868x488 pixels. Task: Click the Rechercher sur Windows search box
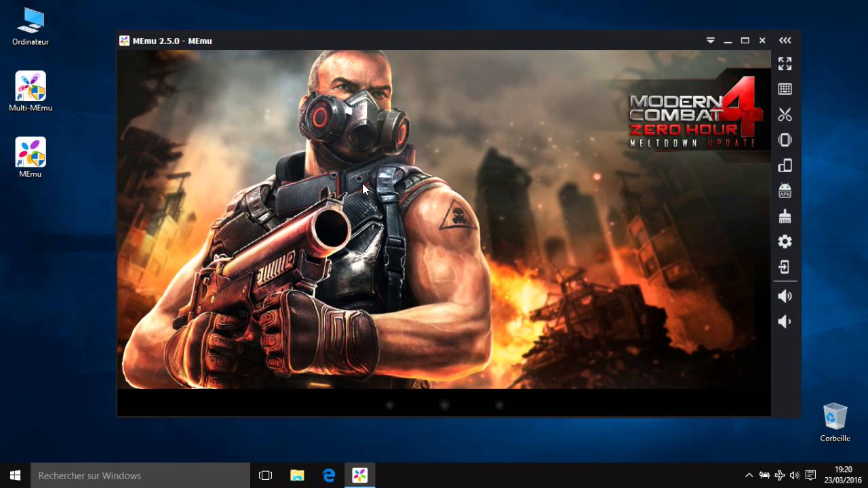(x=140, y=475)
